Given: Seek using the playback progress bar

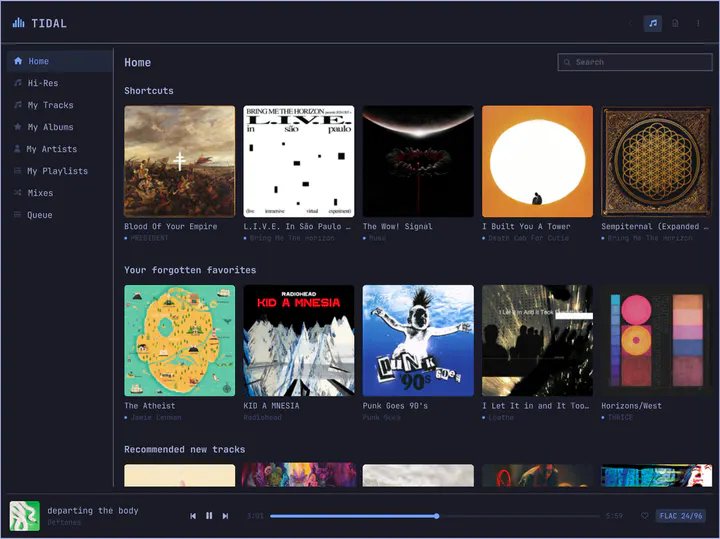Looking at the screenshot, I should coord(435,516).
